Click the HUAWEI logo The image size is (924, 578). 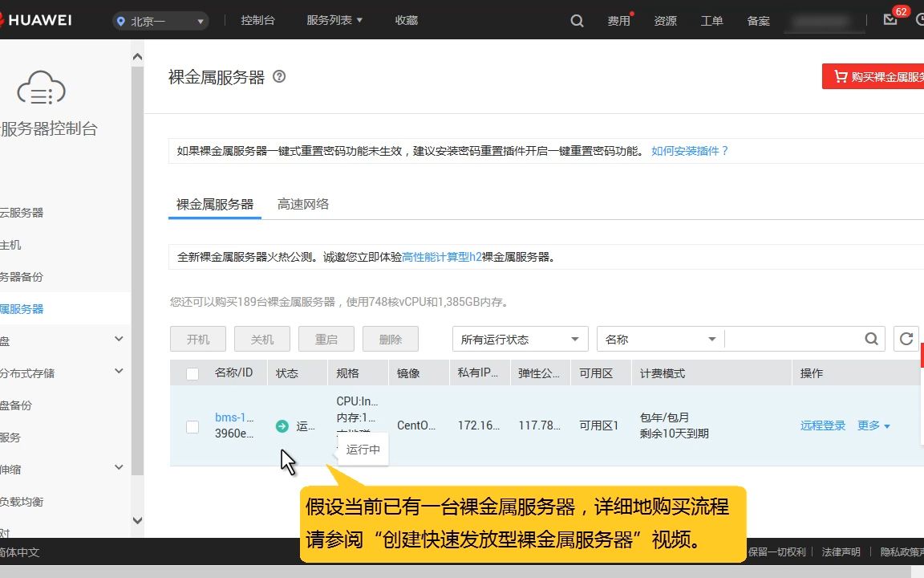click(35, 20)
